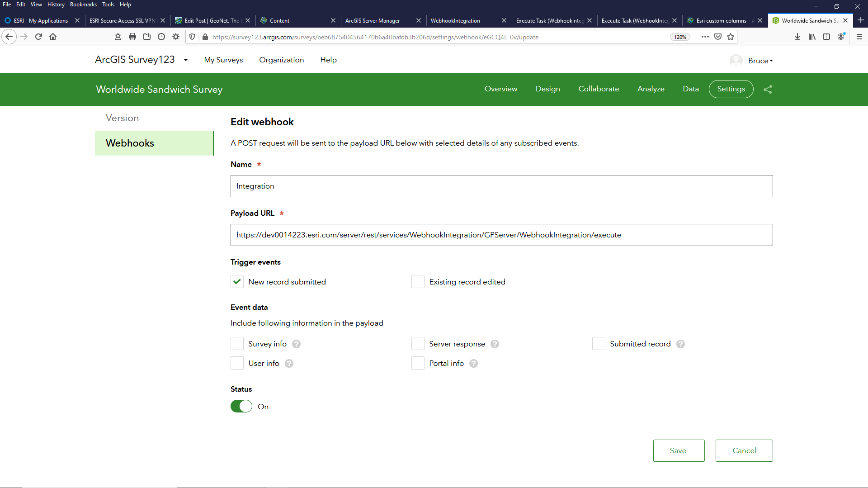Expand the ArcGIS Survey123 app dropdown arrow
The width and height of the screenshot is (868, 488).
[x=185, y=60]
